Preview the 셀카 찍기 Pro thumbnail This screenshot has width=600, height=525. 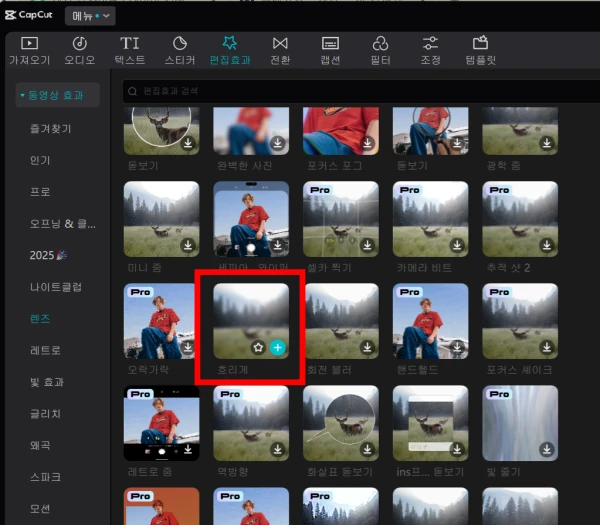(341, 219)
